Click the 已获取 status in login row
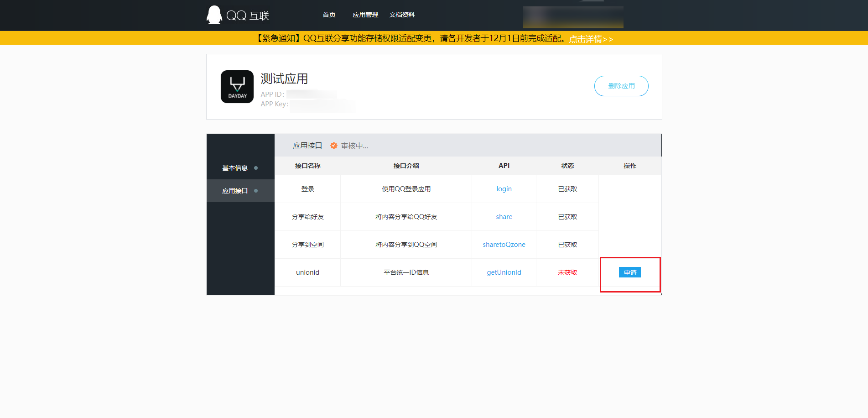 (x=567, y=189)
